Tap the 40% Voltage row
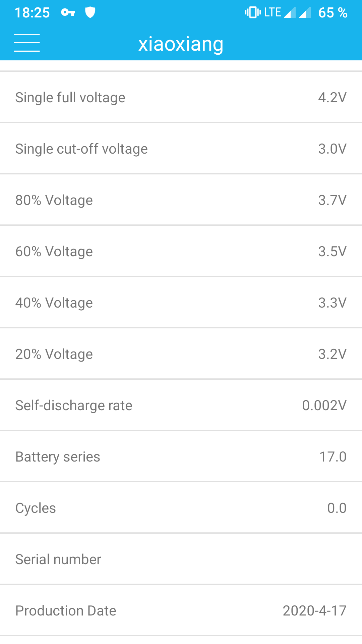This screenshot has height=644, width=362. pos(181,303)
